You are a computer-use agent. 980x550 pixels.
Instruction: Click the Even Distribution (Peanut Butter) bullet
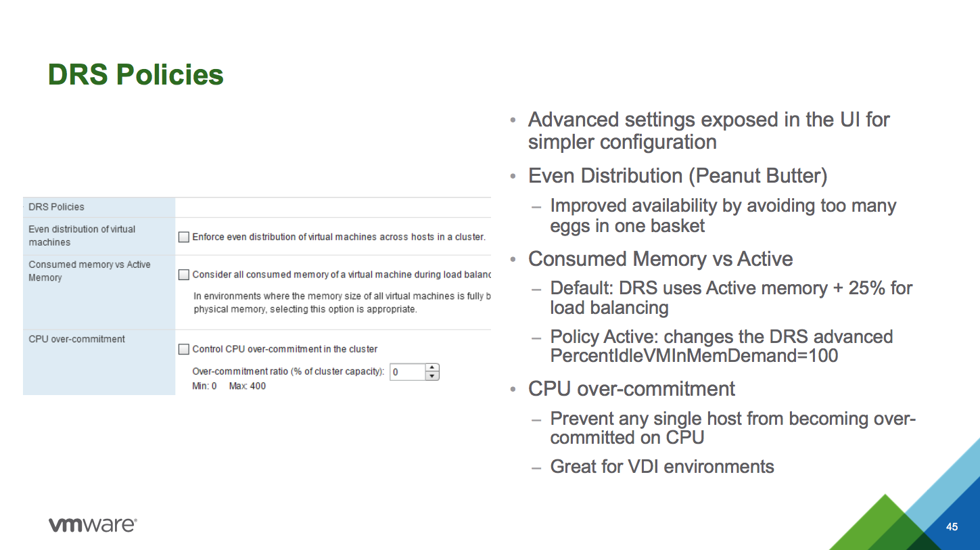coord(678,176)
